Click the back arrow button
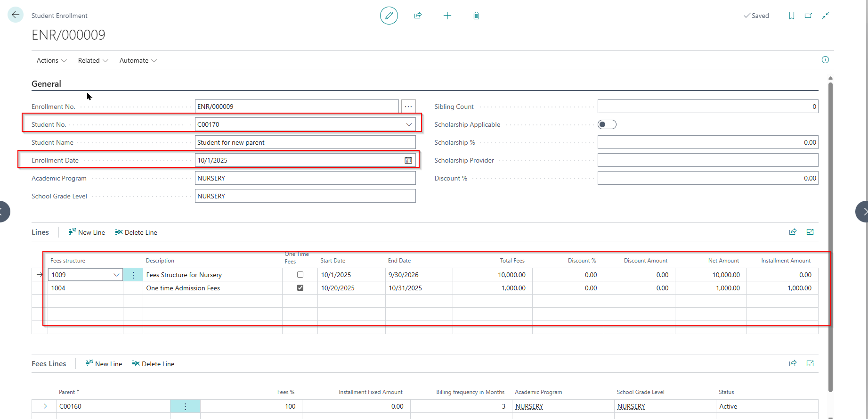The width and height of the screenshot is (868, 419). coord(16,15)
